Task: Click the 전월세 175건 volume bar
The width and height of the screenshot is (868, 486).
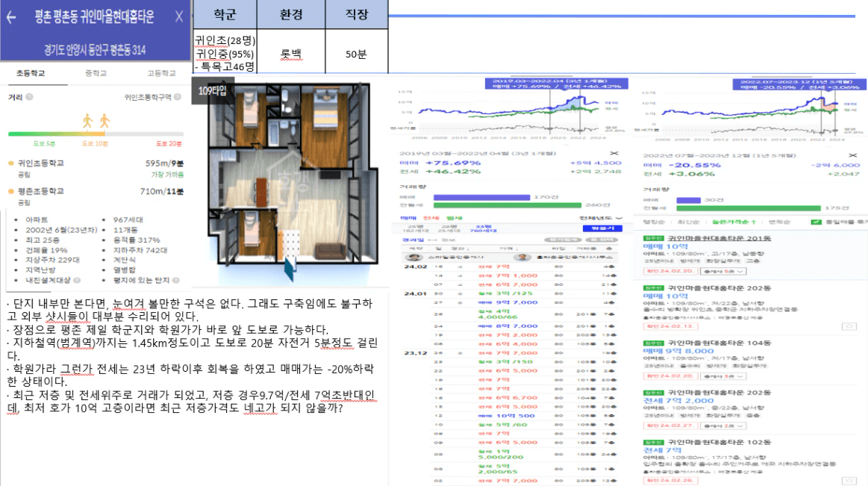Action: pos(749,208)
